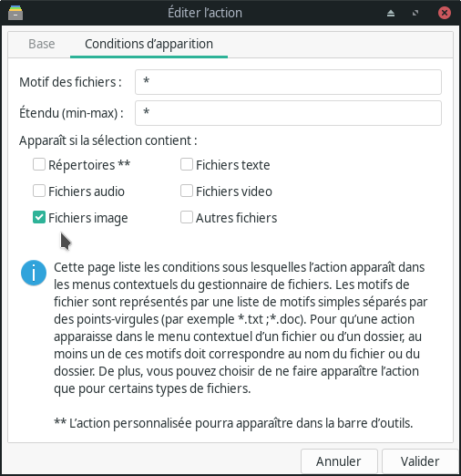
Task: Toggle the Fichiers audio checkbox
Action: pos(39,191)
